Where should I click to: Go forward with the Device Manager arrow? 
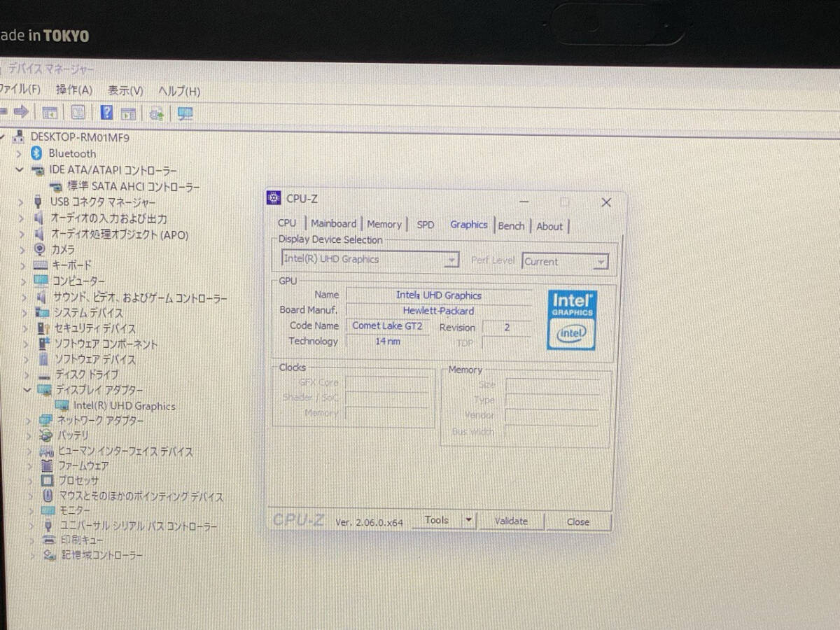pyautogui.click(x=21, y=111)
